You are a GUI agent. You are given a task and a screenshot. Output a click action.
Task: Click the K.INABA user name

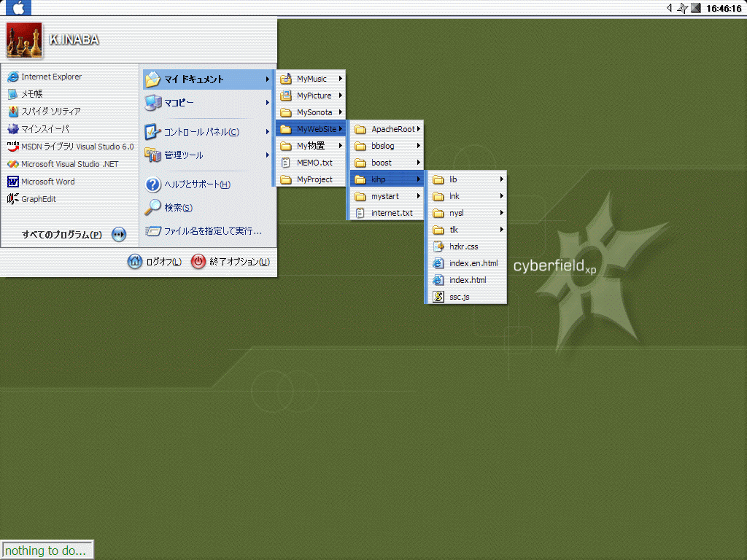click(x=74, y=39)
